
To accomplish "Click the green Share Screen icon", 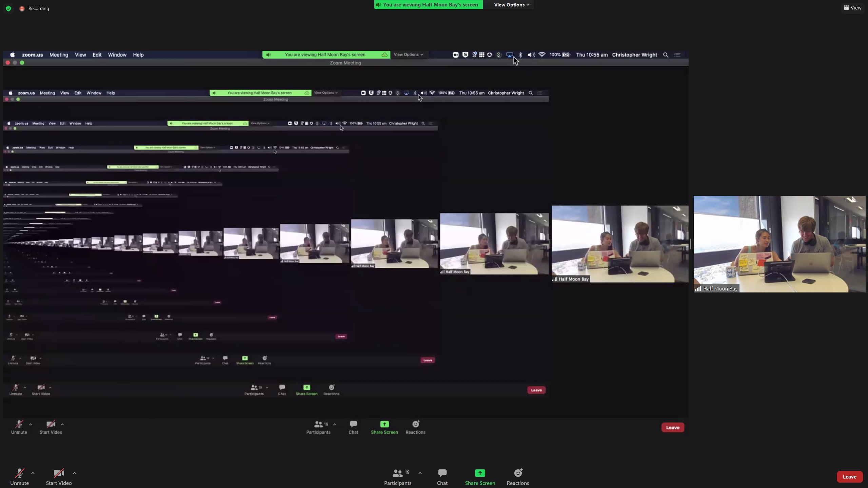I will coord(480,473).
